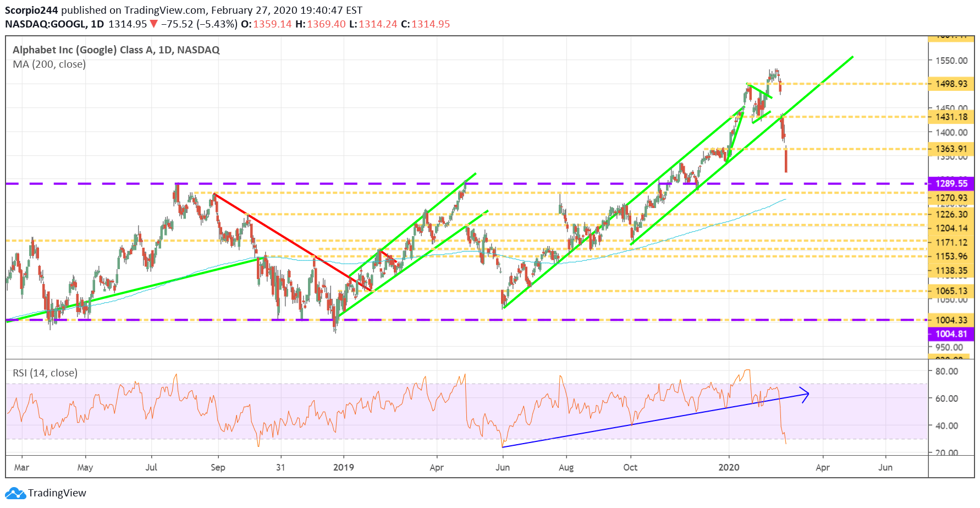Open the TradingView text link at bottom
The height and width of the screenshot is (508, 980).
(x=57, y=493)
